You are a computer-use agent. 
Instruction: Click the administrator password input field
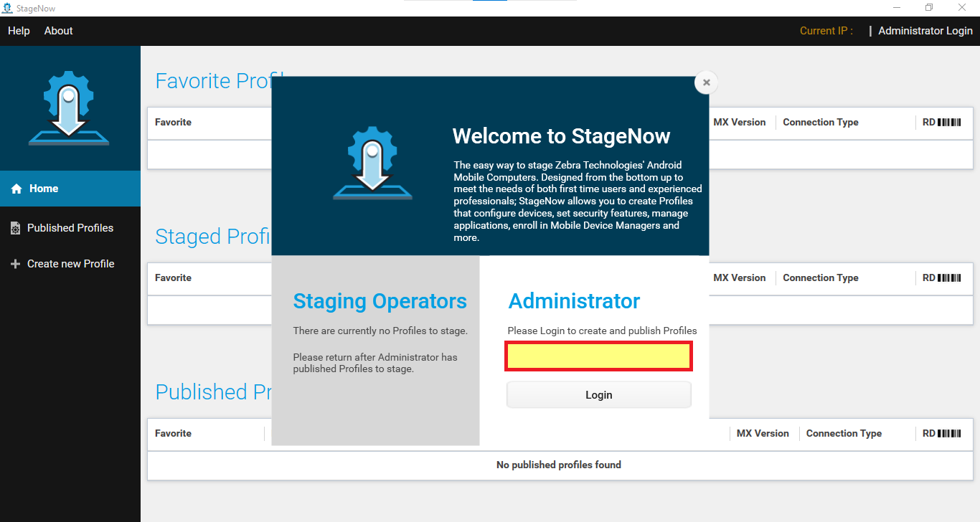pyautogui.click(x=599, y=356)
